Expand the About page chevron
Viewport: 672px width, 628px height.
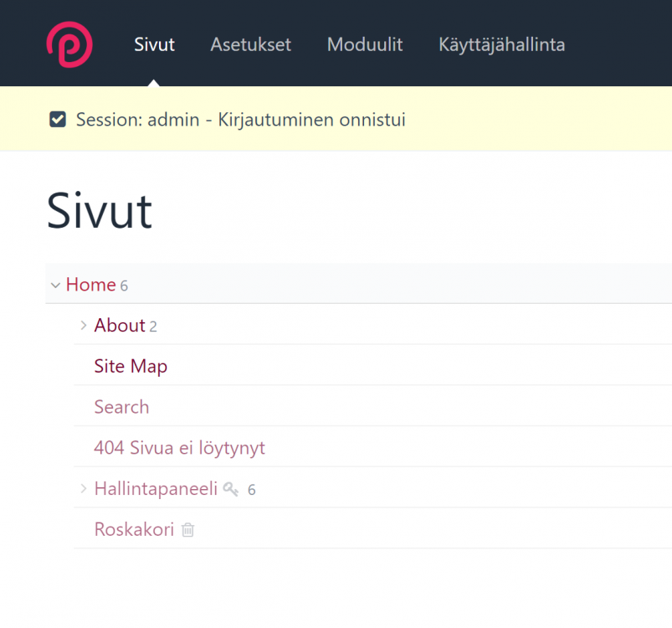pyautogui.click(x=84, y=325)
